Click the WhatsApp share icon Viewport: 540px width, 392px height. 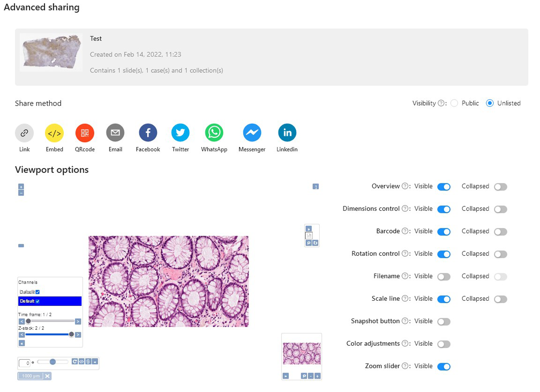[214, 133]
